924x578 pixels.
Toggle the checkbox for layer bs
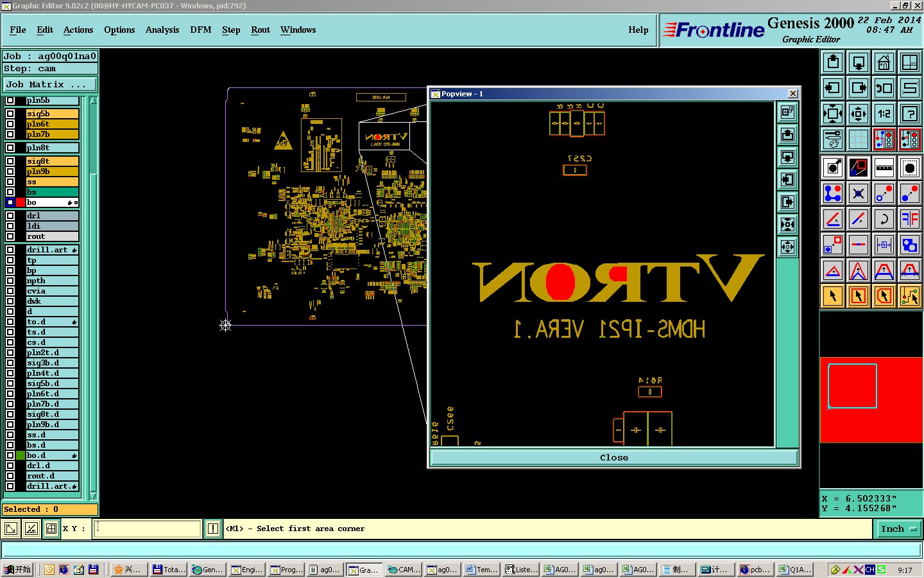[10, 192]
